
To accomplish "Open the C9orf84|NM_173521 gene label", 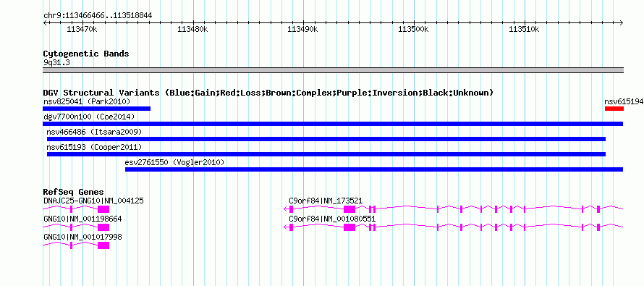I will tap(326, 201).
